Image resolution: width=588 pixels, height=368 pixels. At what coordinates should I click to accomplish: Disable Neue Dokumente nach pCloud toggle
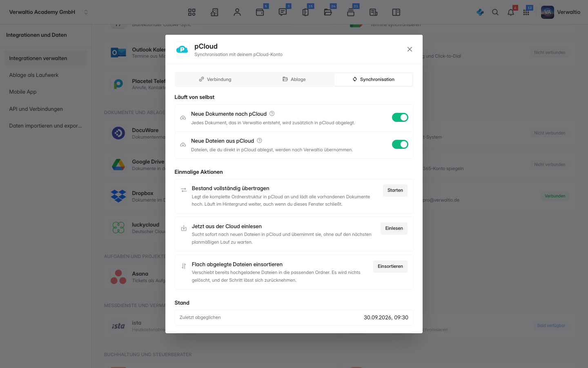point(400,117)
